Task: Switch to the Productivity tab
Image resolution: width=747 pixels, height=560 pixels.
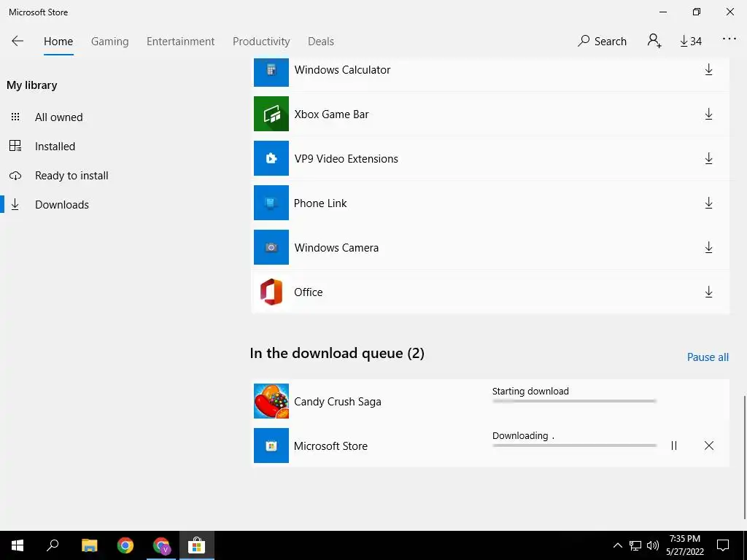Action: coord(261,42)
